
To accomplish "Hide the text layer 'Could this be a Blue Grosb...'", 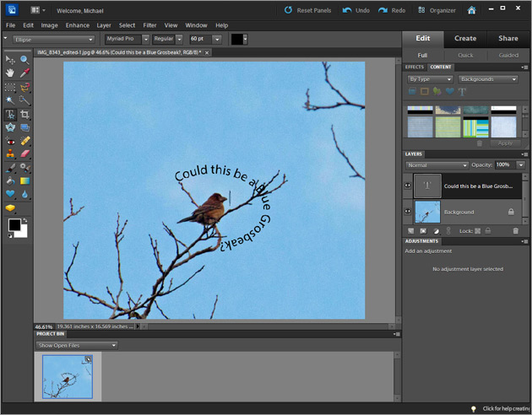I will (x=408, y=186).
